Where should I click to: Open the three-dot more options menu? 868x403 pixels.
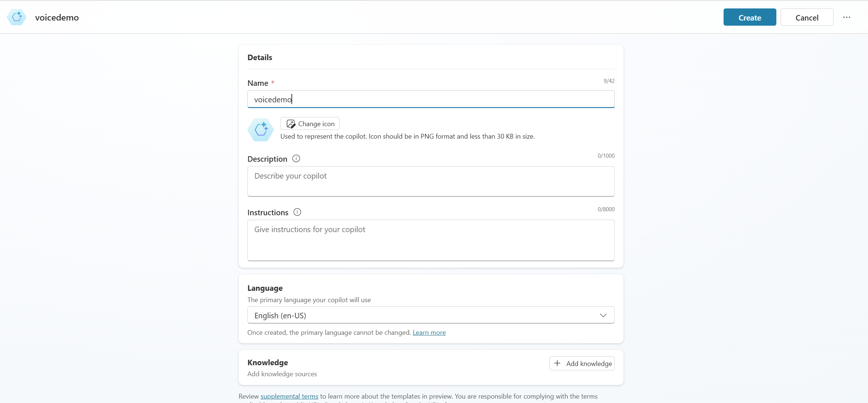[846, 17]
